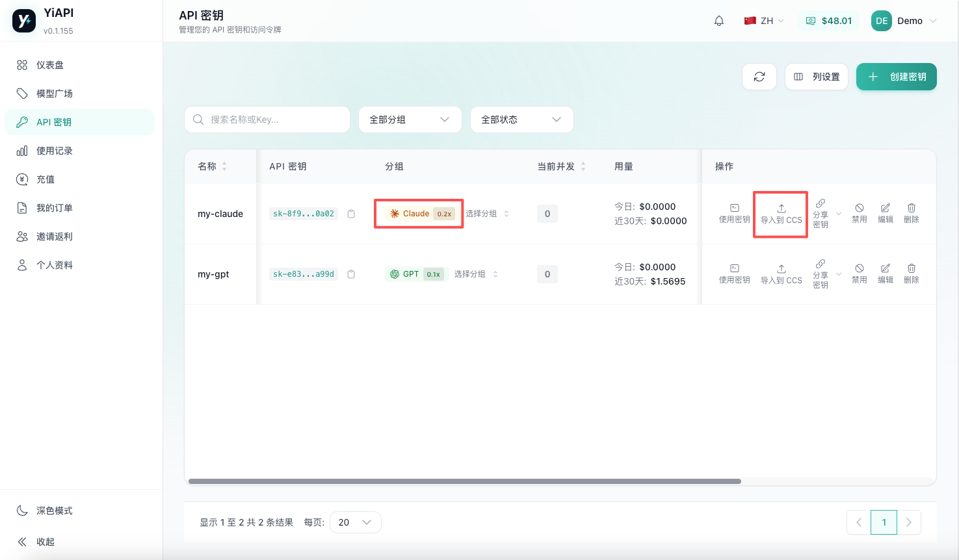Click the previous page arrow
959x560 pixels.
coord(859,522)
